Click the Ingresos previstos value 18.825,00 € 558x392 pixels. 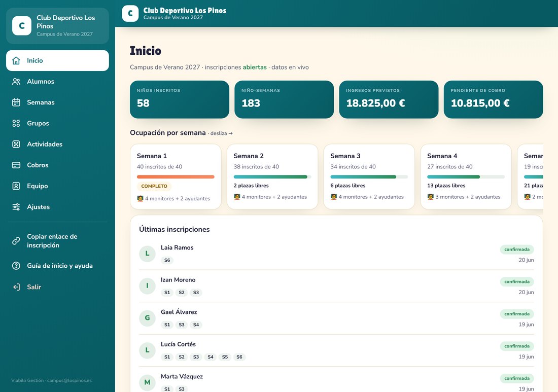click(x=375, y=103)
